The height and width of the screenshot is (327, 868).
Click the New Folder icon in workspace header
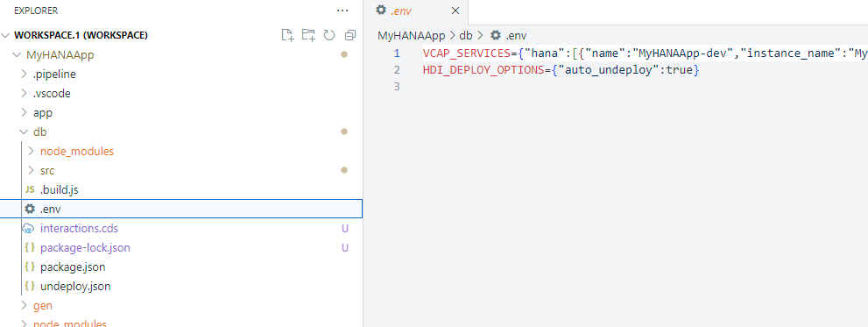pyautogui.click(x=308, y=35)
